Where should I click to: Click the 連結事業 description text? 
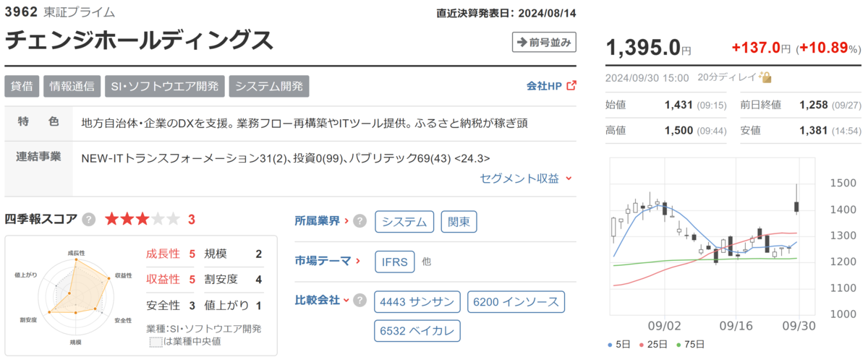point(286,158)
